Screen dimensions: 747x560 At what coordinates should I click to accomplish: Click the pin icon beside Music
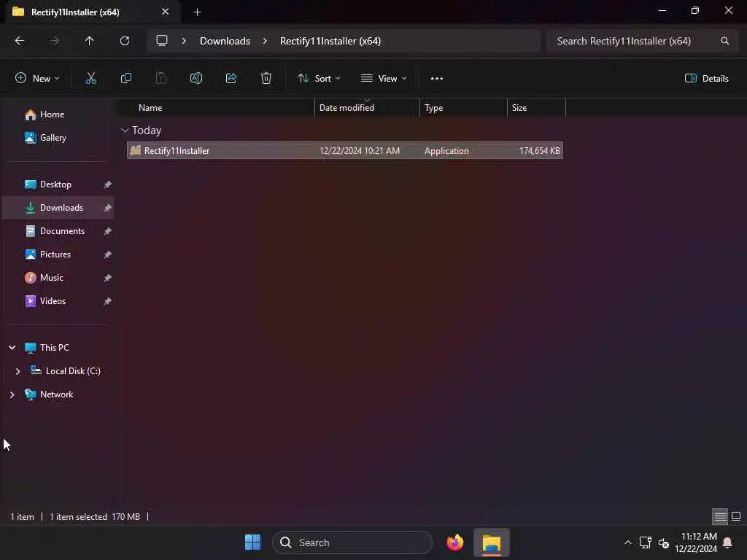point(108,278)
